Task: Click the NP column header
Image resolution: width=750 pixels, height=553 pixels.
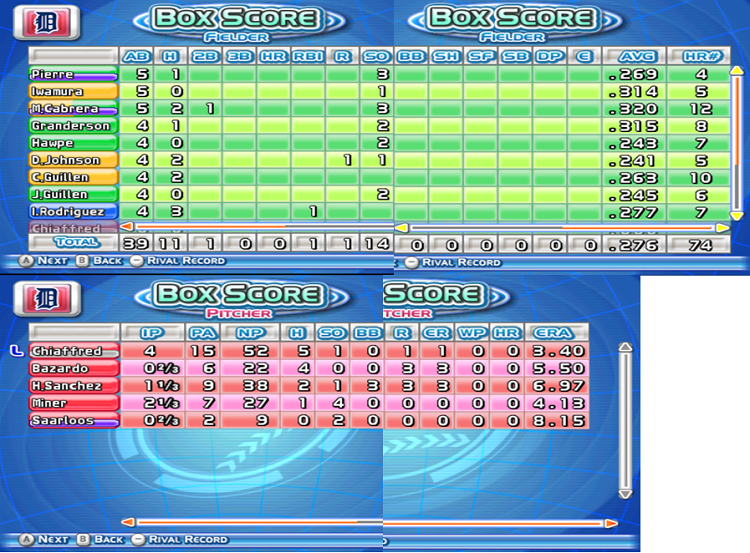Action: pyautogui.click(x=251, y=333)
